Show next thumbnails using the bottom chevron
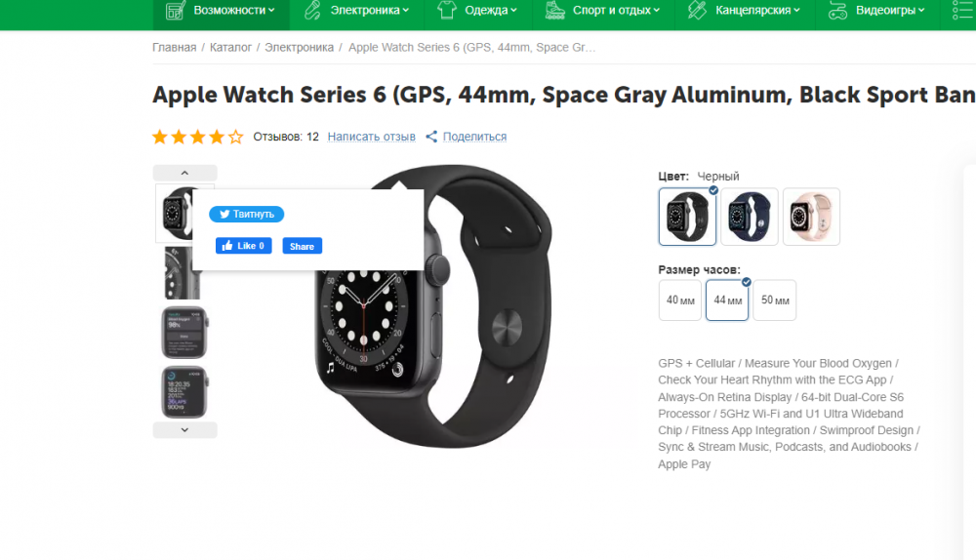The image size is (976, 560). pyautogui.click(x=184, y=430)
